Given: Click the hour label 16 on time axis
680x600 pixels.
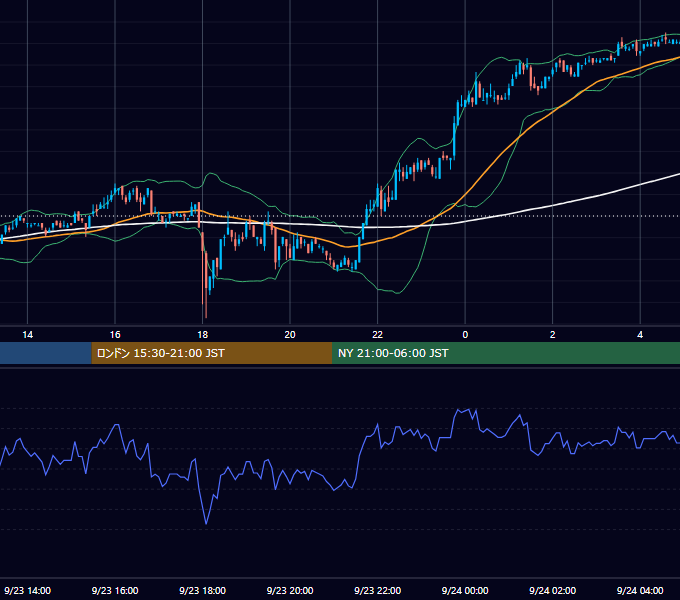Looking at the screenshot, I should [115, 335].
